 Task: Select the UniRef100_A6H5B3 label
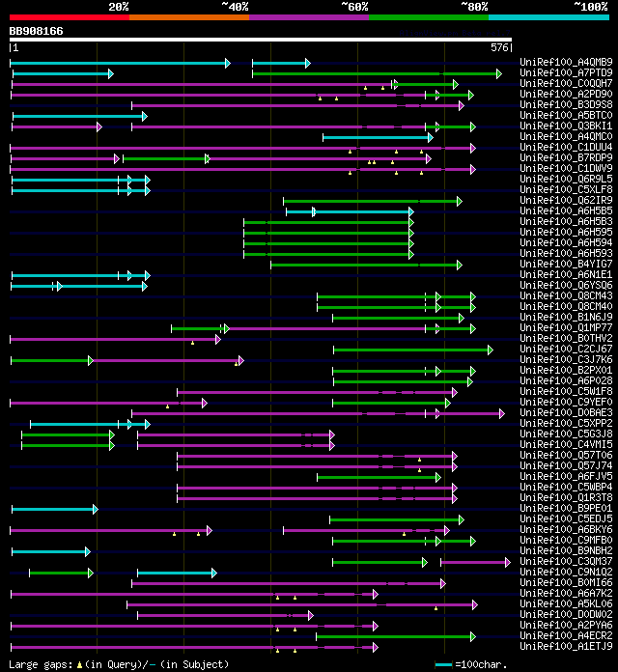[x=566, y=221]
